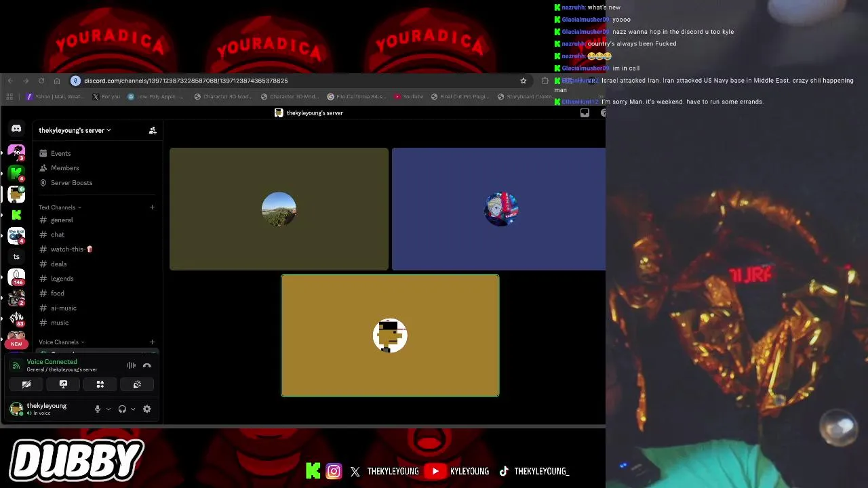
Task: Click the site info icon in address bar
Action: [x=76, y=81]
